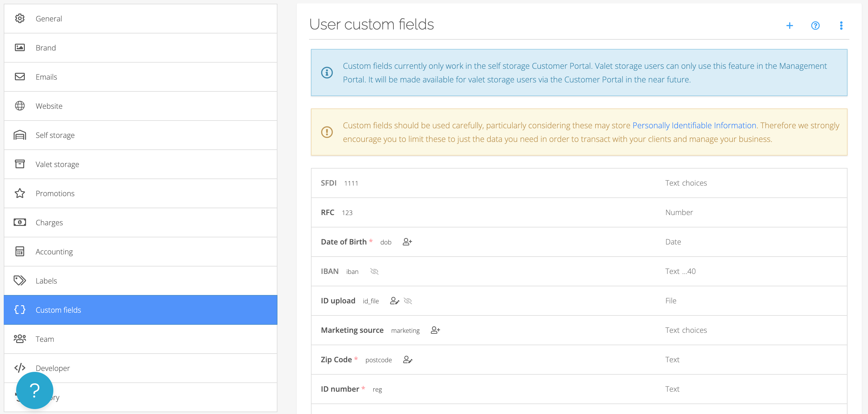
Task: Click the info icon in blue notice
Action: pos(326,73)
